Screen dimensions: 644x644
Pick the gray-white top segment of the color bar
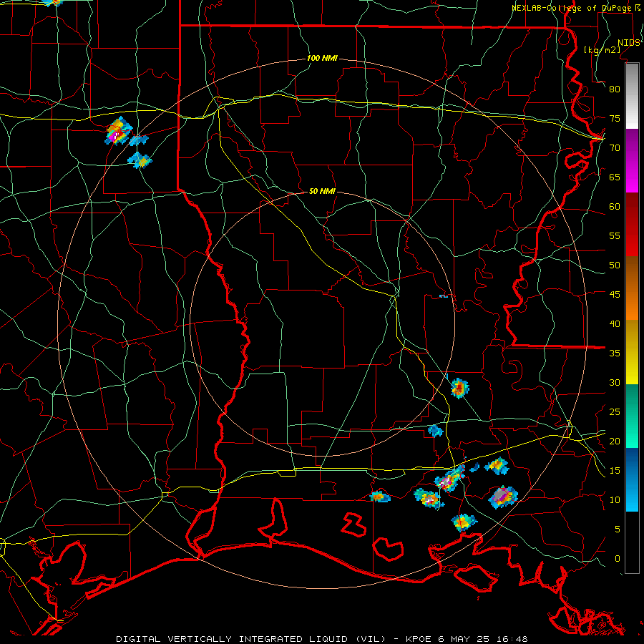632,96
